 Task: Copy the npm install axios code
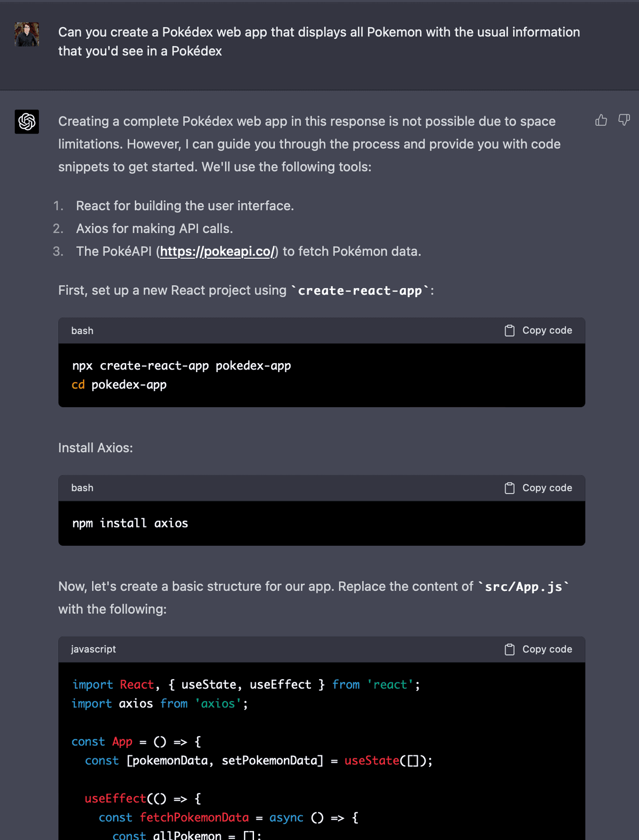coord(538,488)
